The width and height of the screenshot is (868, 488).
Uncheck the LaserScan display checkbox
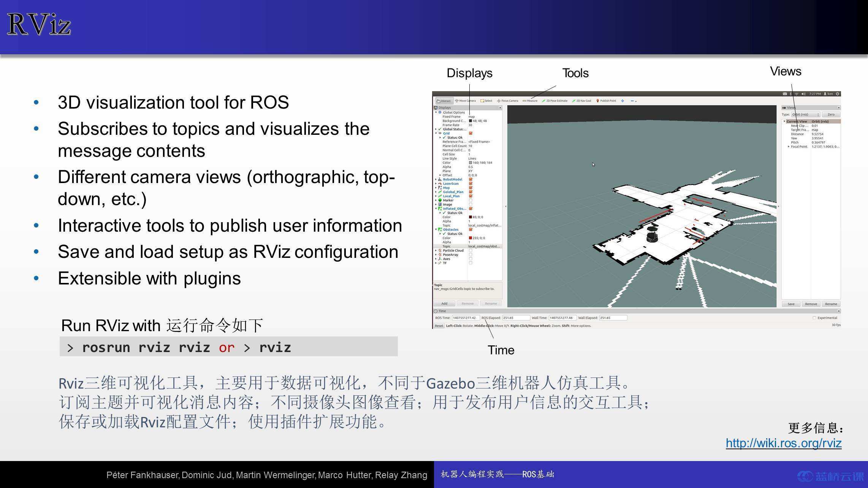click(x=470, y=183)
